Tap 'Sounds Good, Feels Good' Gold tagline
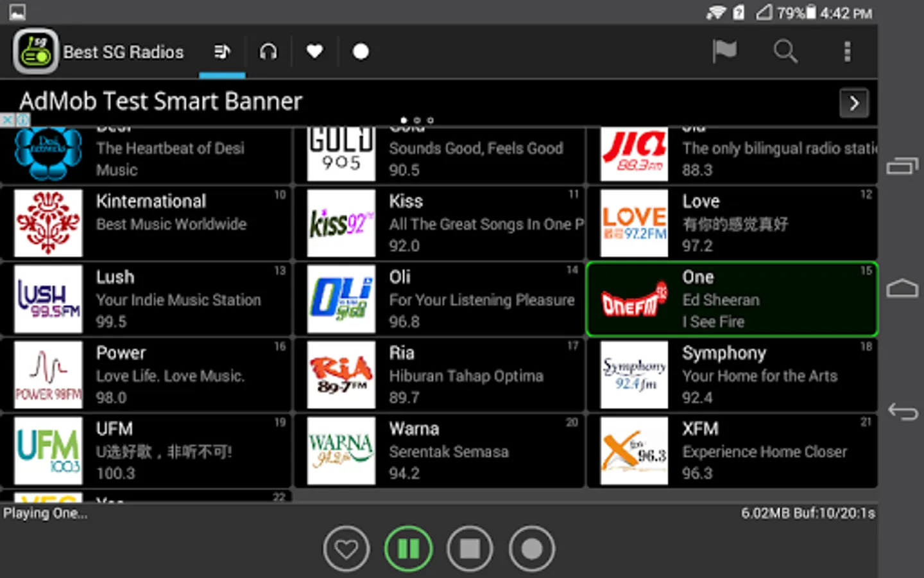The height and width of the screenshot is (578, 924). pos(476,148)
